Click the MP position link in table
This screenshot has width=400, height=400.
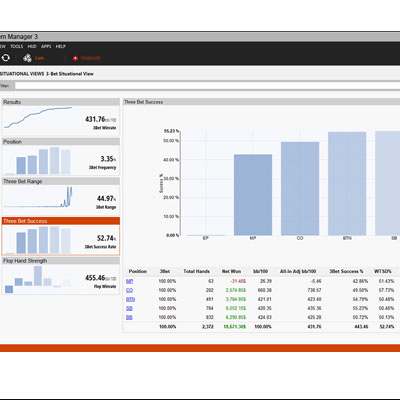pos(129,281)
